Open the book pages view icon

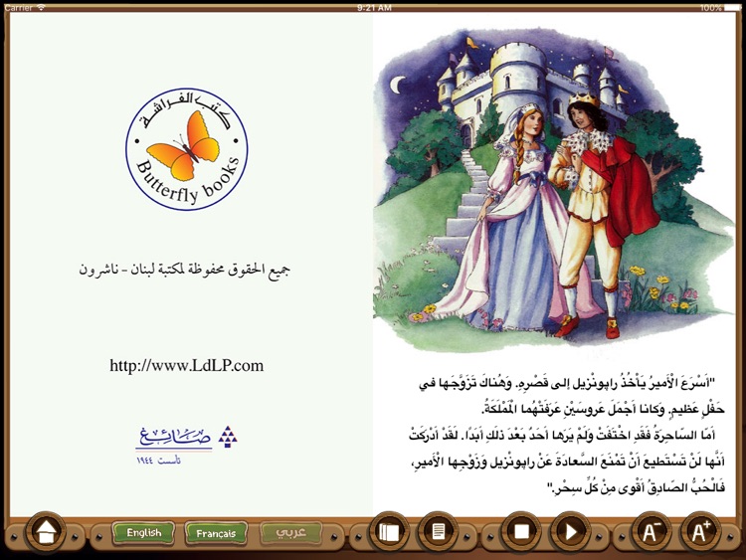tap(389, 531)
